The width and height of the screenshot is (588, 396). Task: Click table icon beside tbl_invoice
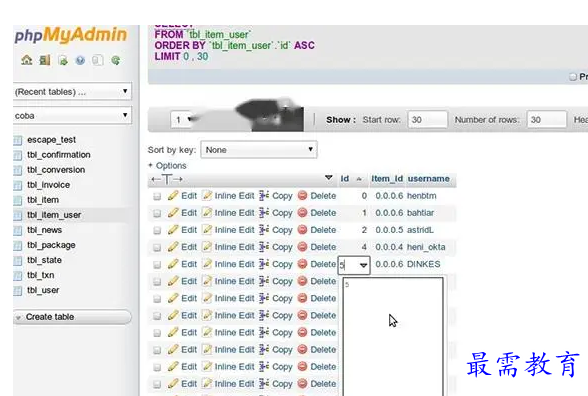click(18, 185)
